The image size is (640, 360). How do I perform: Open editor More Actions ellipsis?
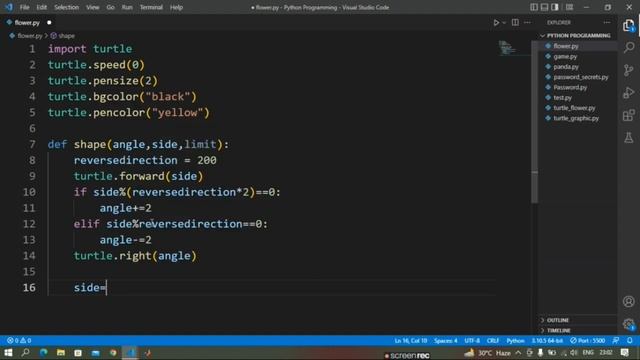click(527, 22)
